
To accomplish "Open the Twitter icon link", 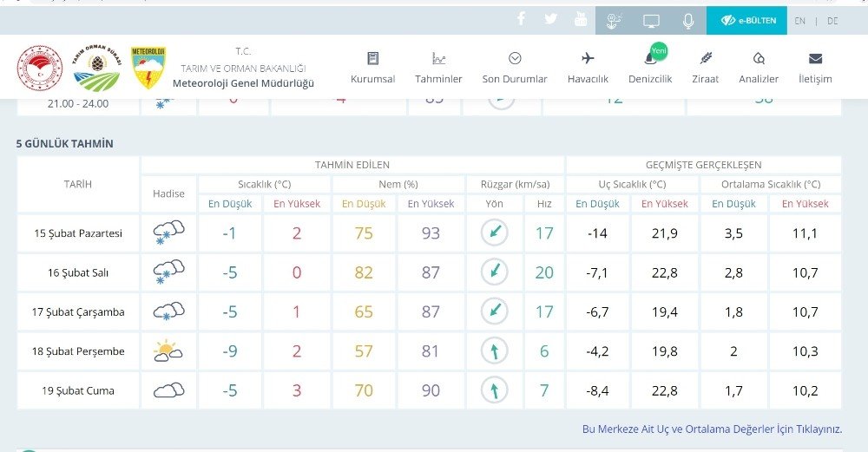I will 551,19.
